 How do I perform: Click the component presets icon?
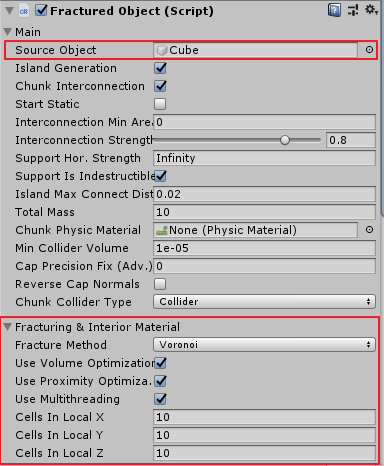(x=353, y=10)
